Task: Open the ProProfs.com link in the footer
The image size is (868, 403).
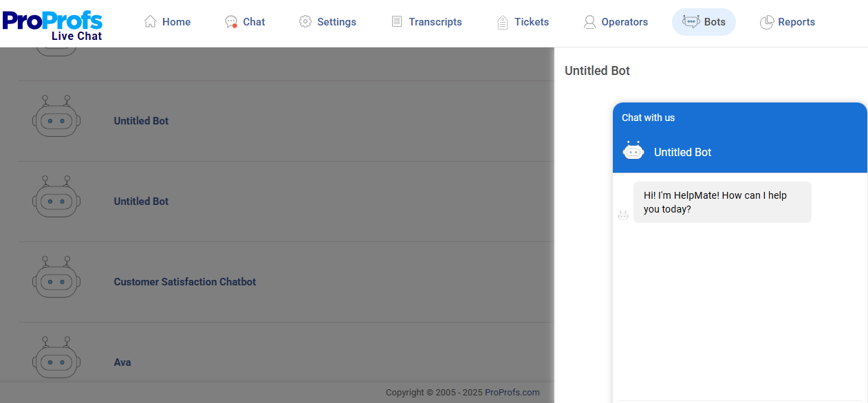Action: pyautogui.click(x=512, y=392)
